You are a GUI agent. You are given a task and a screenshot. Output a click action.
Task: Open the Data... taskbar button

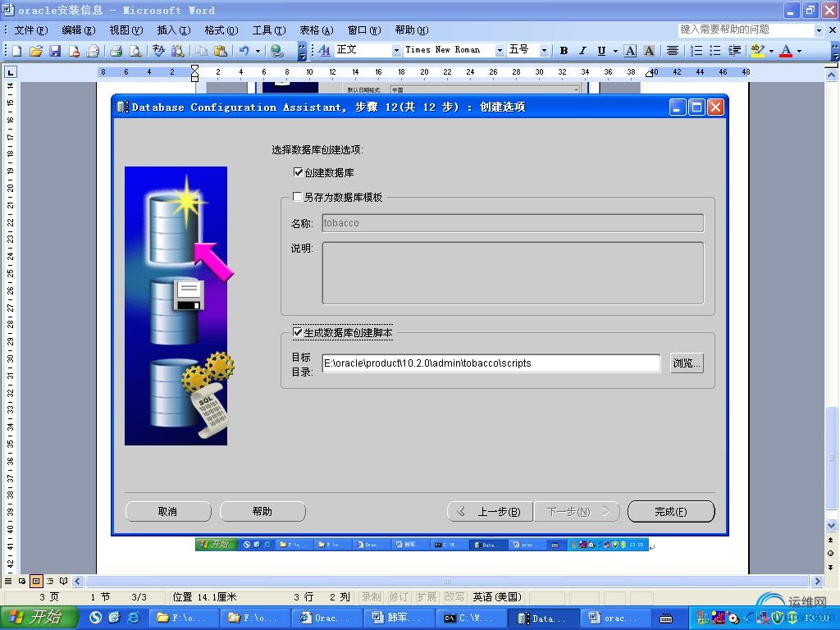[543, 618]
